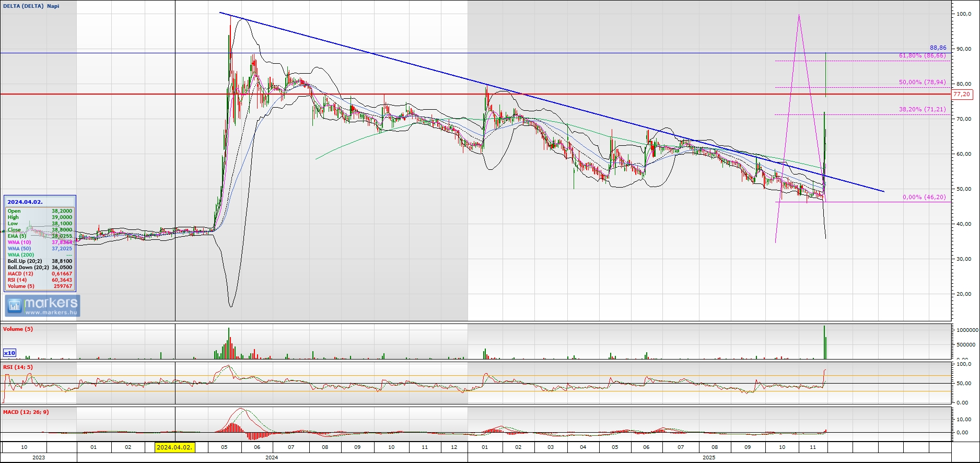The image size is (980, 463).
Task: Click the 2024.04.02. header of data box
Action: click(25, 202)
